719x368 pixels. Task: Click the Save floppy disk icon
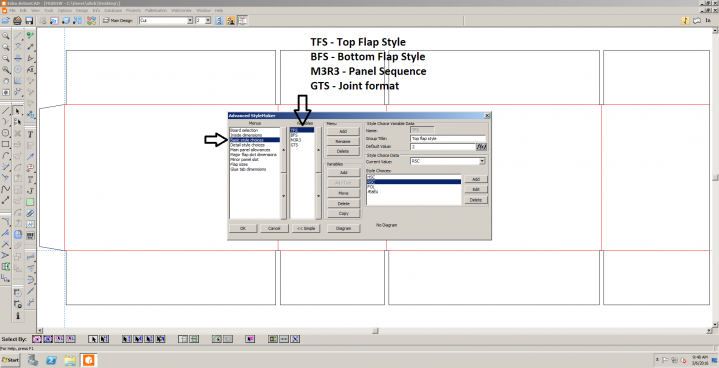29,21
